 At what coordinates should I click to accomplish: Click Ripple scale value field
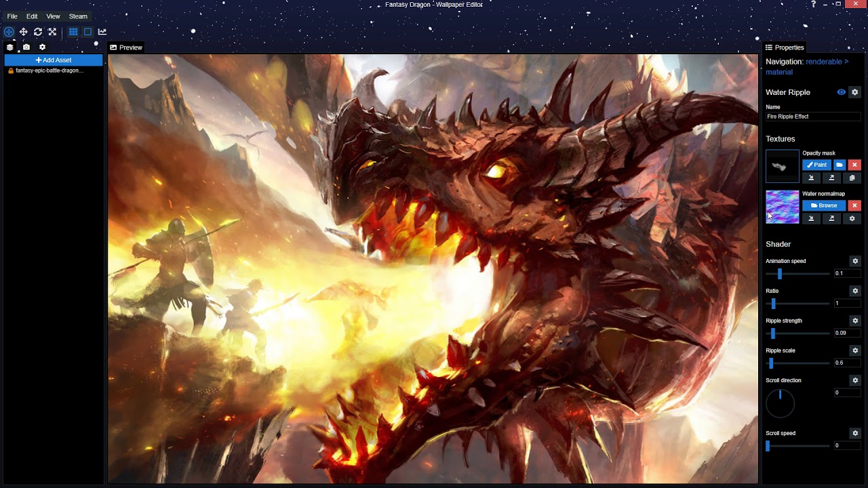click(847, 363)
